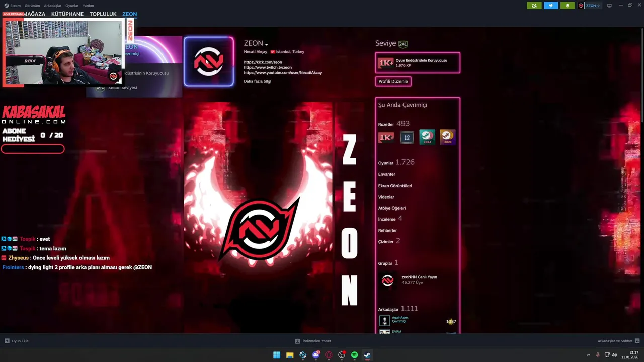Open the Steam menu
Screen dimensions: 644x362
coord(13,6)
